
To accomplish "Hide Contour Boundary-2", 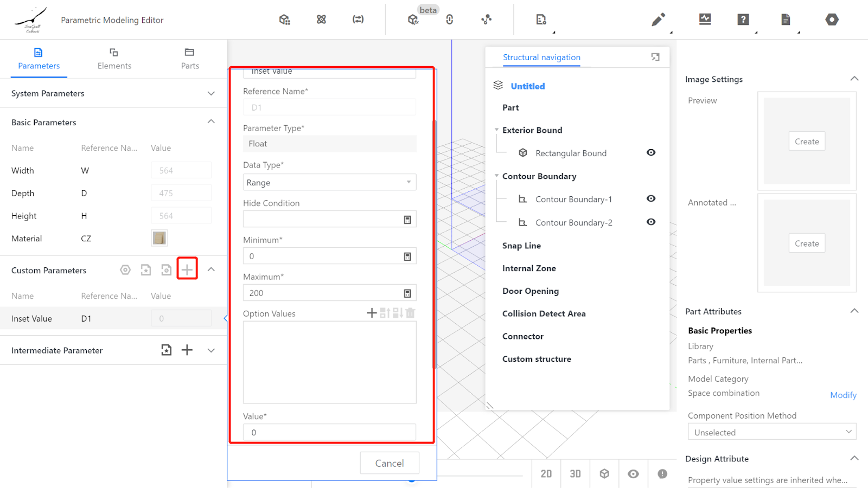I will [x=651, y=222].
